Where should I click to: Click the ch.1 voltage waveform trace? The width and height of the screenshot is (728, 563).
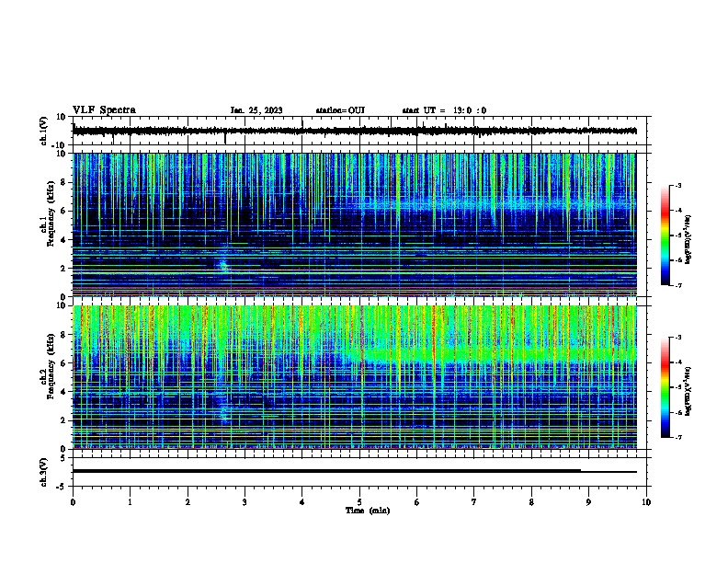click(354, 131)
